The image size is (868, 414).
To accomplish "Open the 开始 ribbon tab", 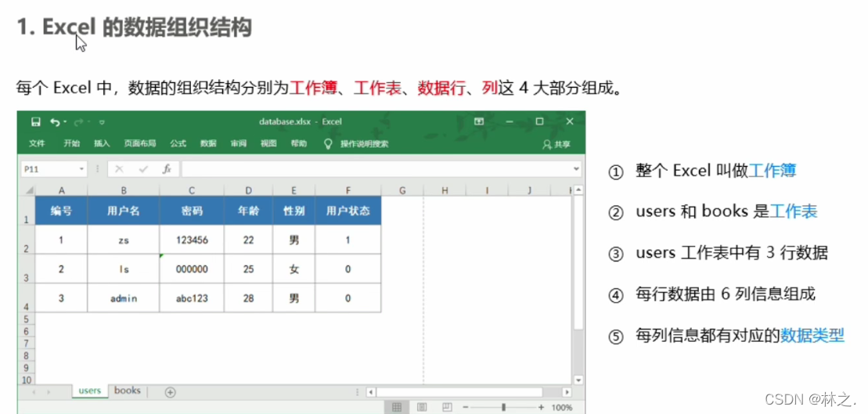I will coord(71,144).
